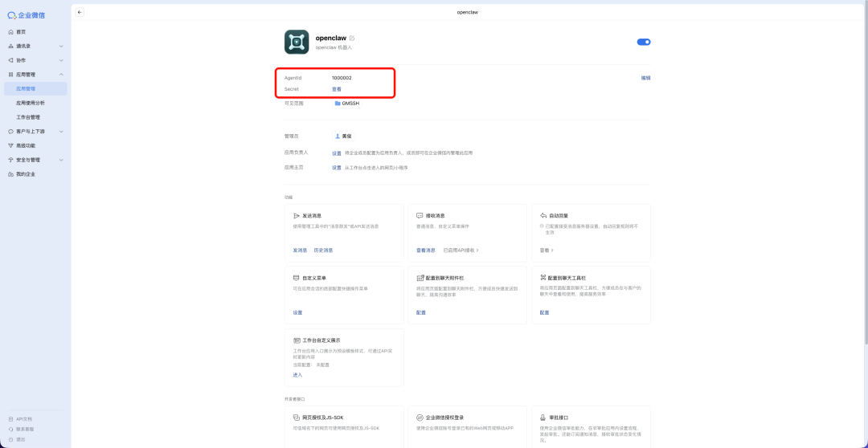
Task: Click the 联系客服 headset icon
Action: [x=11, y=430]
